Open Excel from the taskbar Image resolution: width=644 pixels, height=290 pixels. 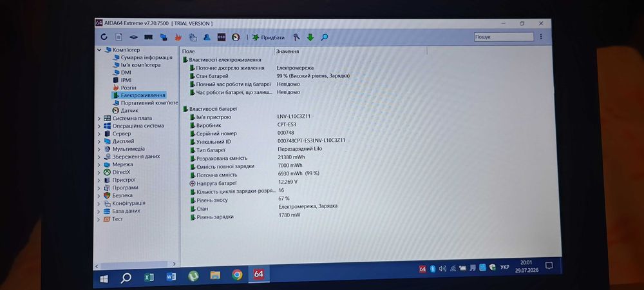point(149,277)
